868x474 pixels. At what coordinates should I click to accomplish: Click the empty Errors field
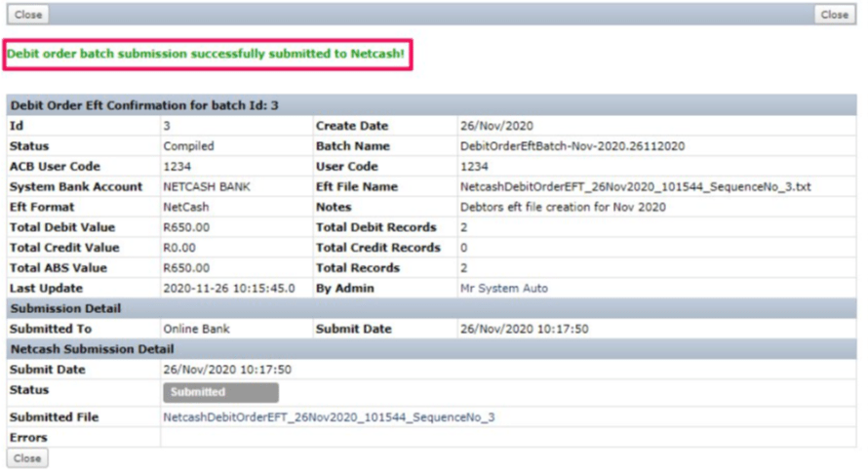tap(507, 438)
